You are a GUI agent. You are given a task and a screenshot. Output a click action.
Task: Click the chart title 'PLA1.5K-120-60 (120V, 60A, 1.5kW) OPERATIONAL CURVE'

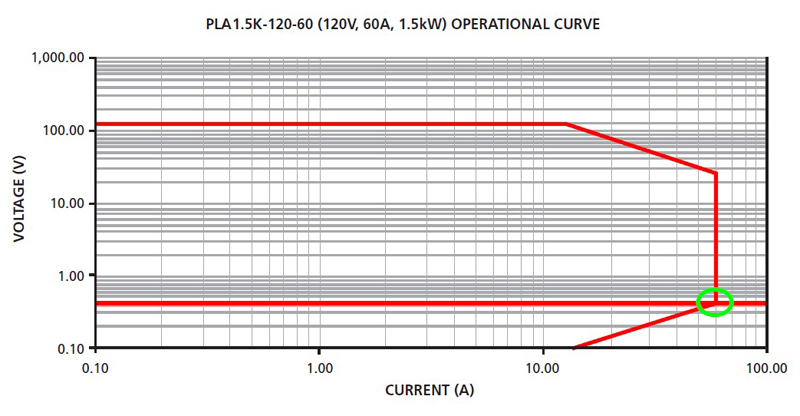[x=403, y=24]
